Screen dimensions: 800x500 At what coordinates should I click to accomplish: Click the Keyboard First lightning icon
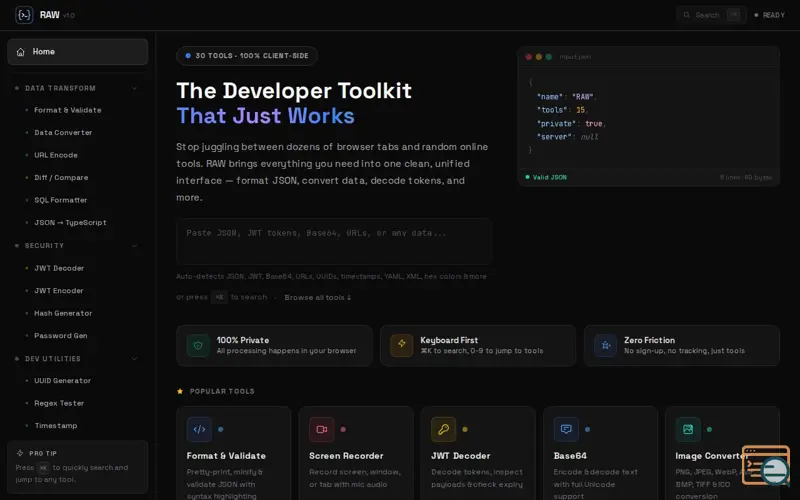[x=402, y=345]
